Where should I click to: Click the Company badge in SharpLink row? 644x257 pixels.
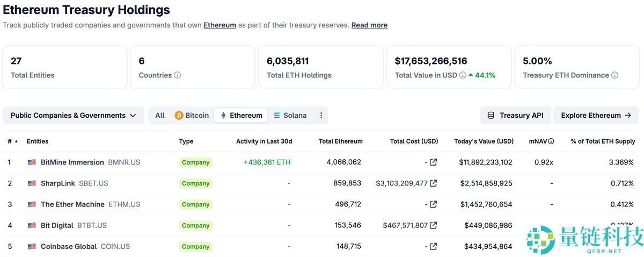point(196,183)
